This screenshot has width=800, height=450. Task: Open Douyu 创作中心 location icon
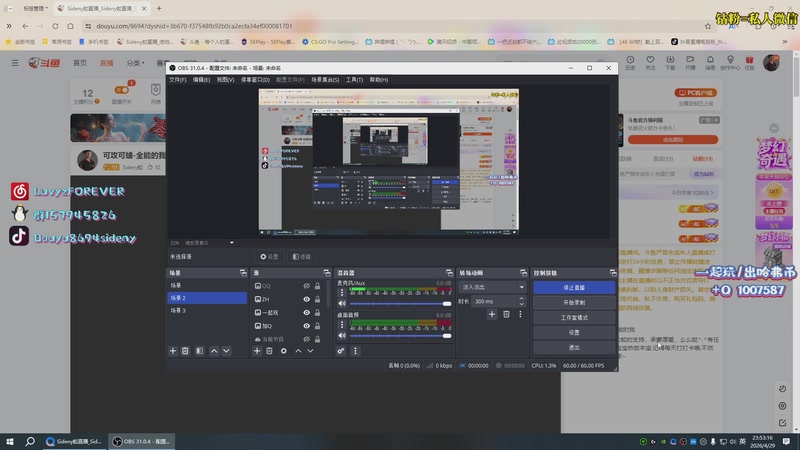pos(730,62)
